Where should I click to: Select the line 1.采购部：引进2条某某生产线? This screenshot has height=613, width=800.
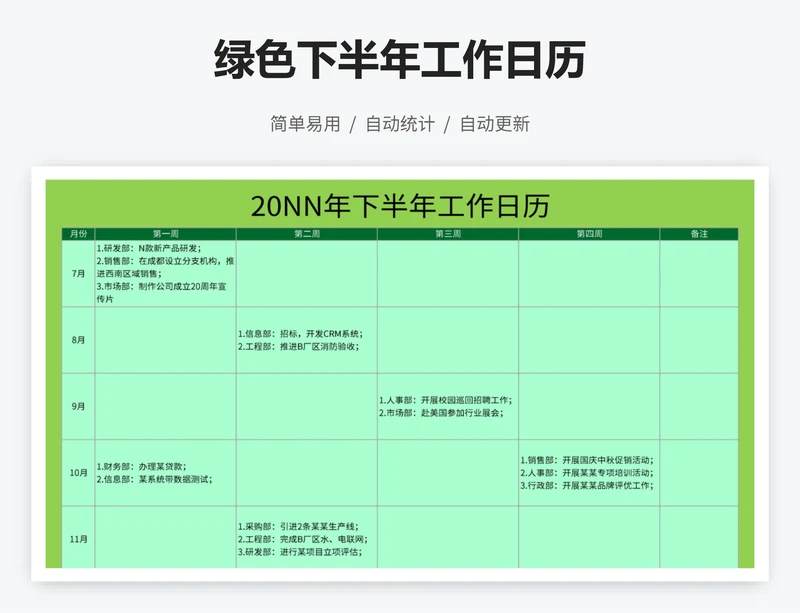[x=298, y=526]
